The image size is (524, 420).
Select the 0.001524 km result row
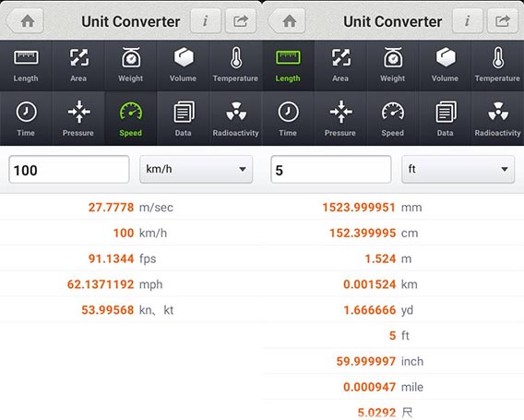[393, 284]
